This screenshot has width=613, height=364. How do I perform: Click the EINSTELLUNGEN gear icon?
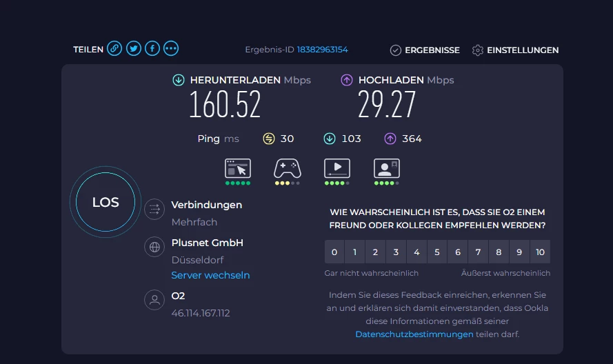[478, 50]
